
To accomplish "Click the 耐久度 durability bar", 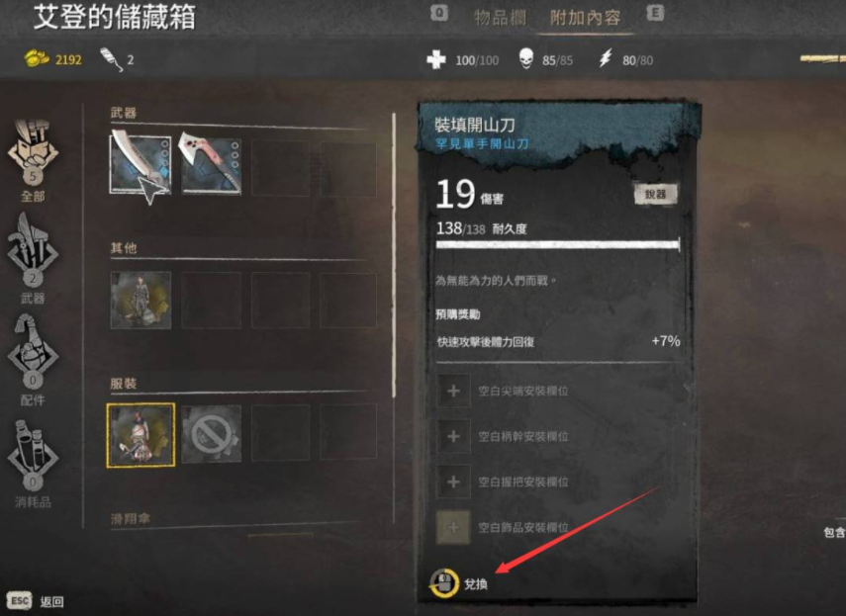I will coord(557,244).
